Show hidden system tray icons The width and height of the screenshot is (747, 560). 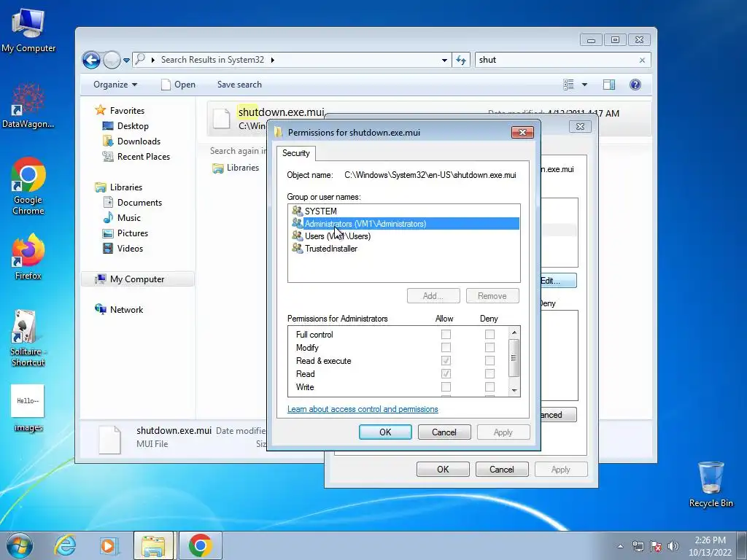[x=620, y=546]
